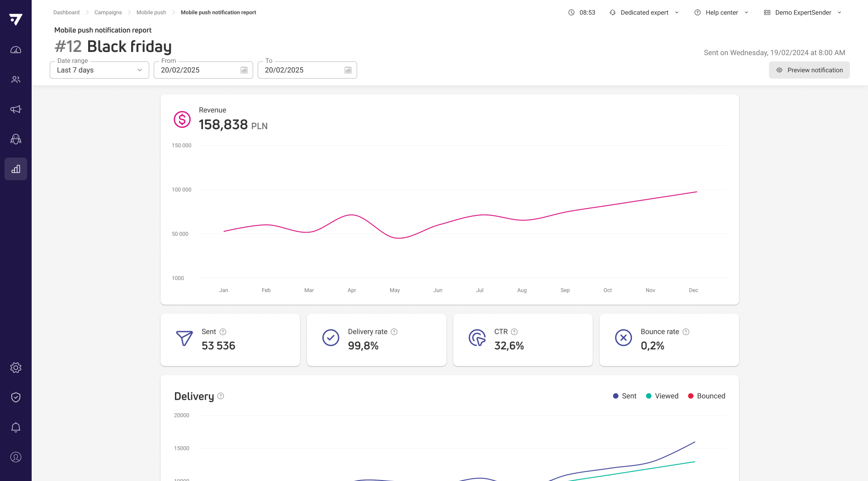
Task: Click the Preview notification button
Action: [x=809, y=70]
